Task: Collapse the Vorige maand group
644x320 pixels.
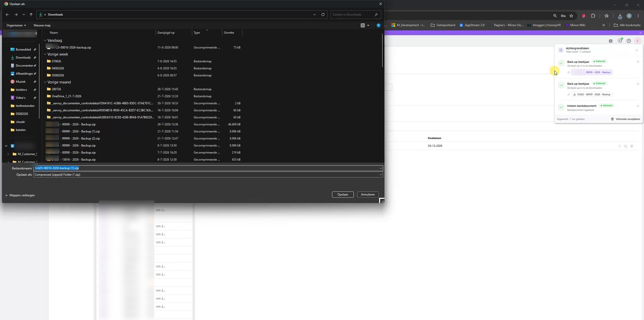Action: pos(45,82)
